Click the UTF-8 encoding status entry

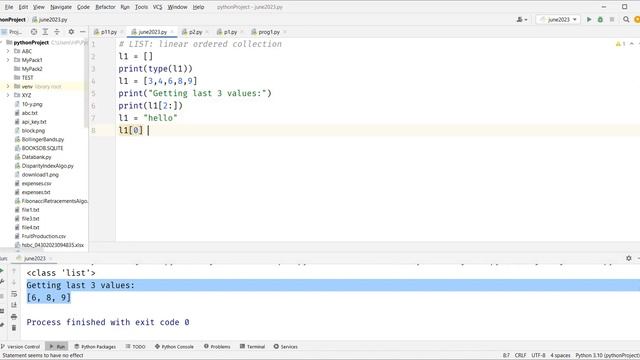coord(538,356)
